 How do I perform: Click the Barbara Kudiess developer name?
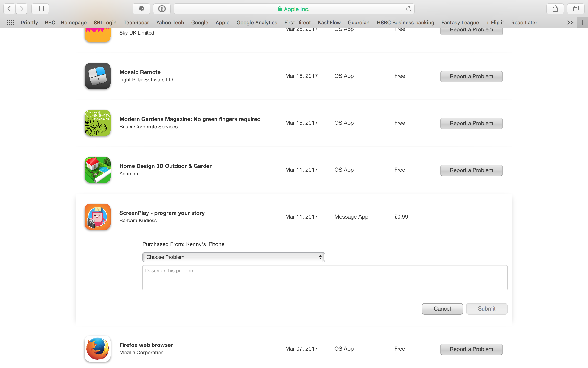coord(138,221)
